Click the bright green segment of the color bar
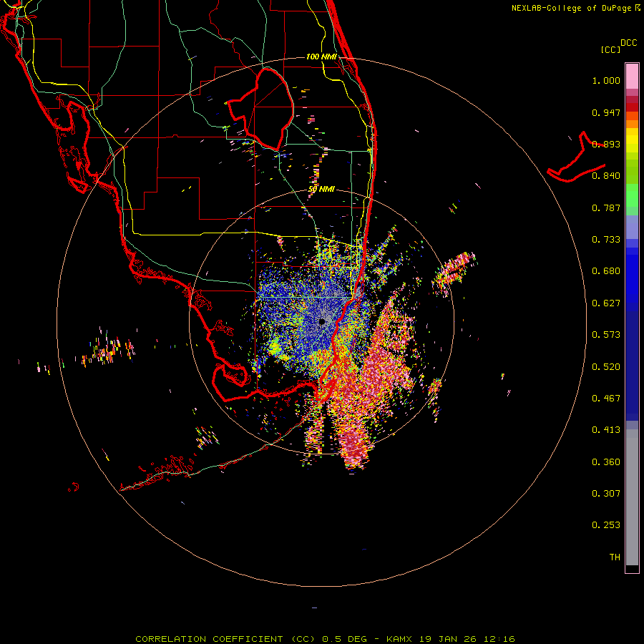Image resolution: width=644 pixels, height=644 pixels. click(x=632, y=195)
